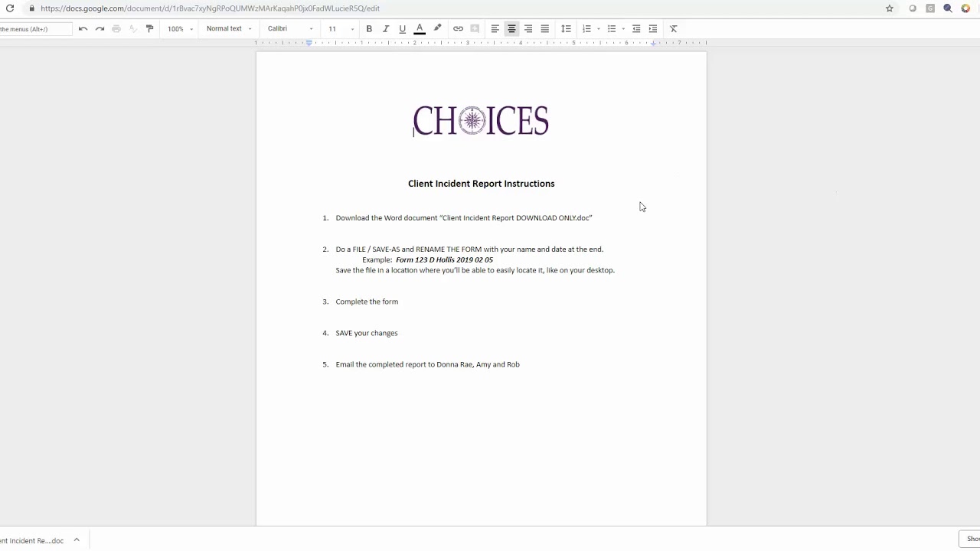This screenshot has height=551, width=980.
Task: Click the CHOICES logo image
Action: click(481, 121)
